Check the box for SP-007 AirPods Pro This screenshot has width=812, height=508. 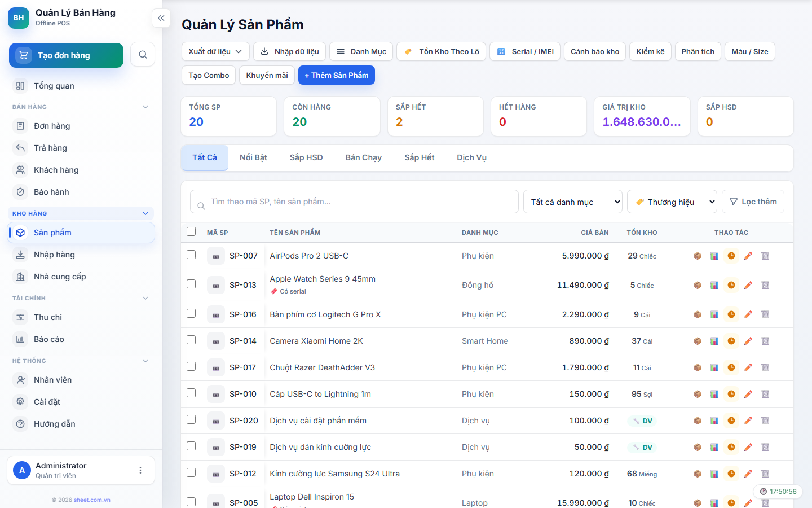click(191, 255)
